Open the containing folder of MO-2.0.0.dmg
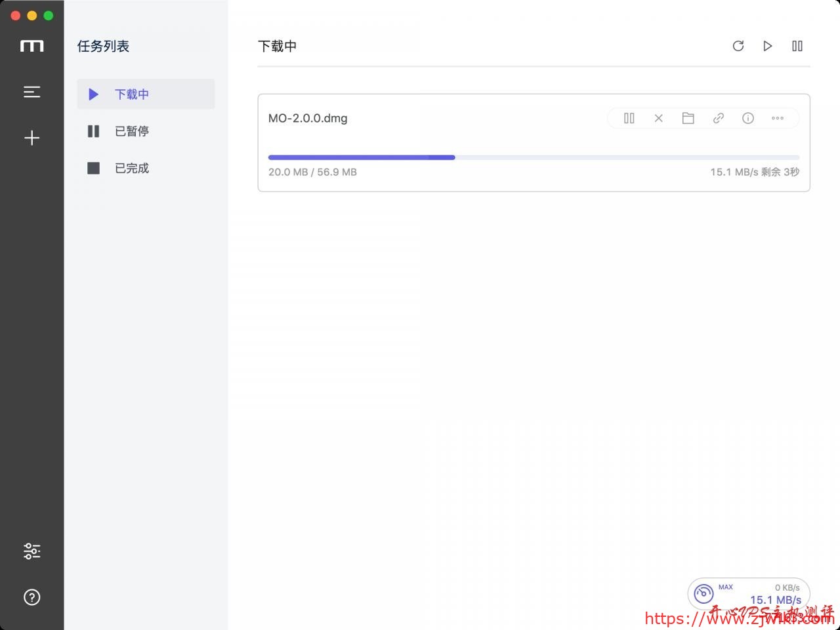 tap(688, 118)
